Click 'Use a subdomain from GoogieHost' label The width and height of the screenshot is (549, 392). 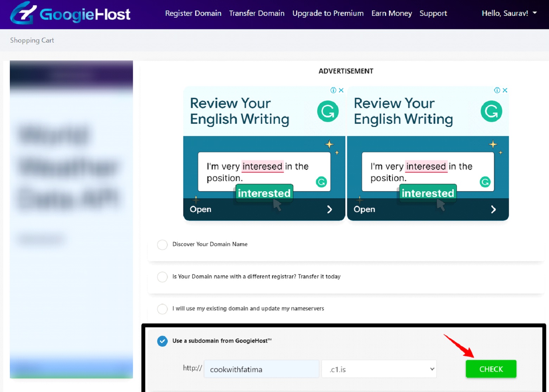click(x=222, y=341)
